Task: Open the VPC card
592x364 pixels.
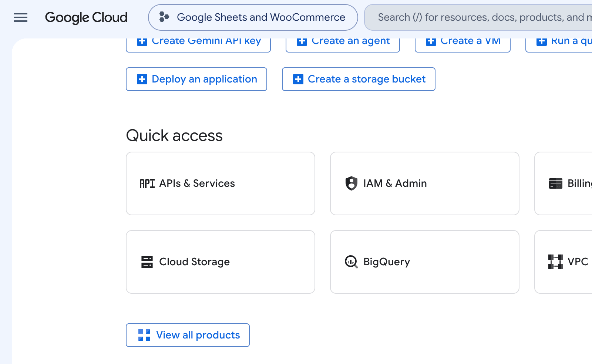Action: pyautogui.click(x=563, y=262)
